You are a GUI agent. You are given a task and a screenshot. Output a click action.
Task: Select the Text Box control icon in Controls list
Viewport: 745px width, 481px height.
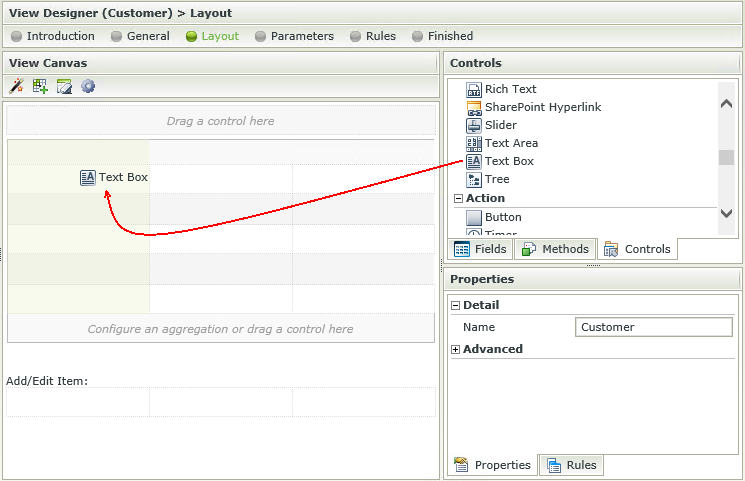[474, 162]
